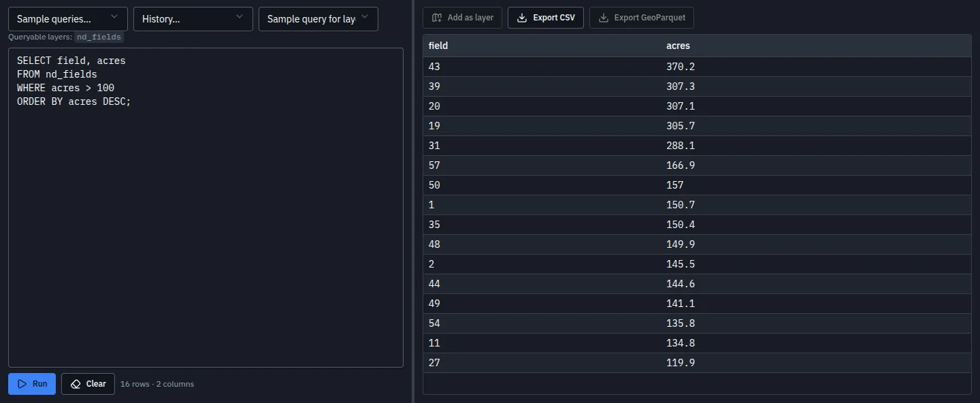Screen dimensions: 980x403
Task: Select acres value 166.9
Action: 815,165
